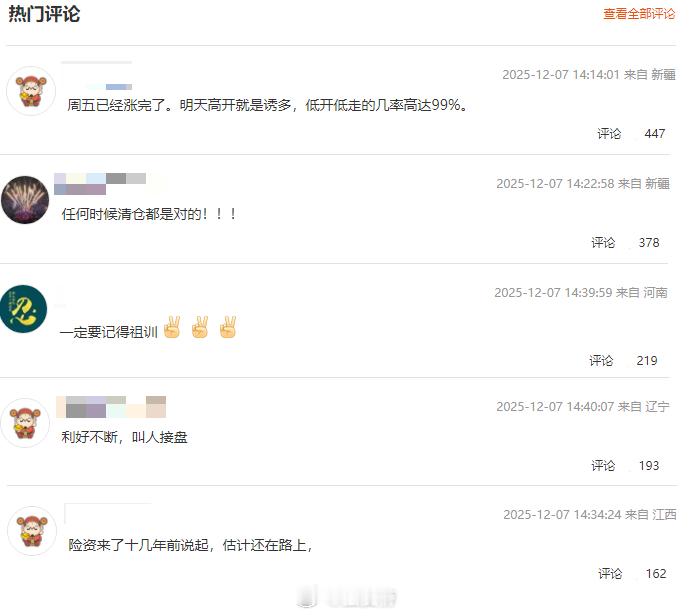The image size is (696, 616).
Task: Click 评论 under 险资来了 comment
Action: pyautogui.click(x=610, y=573)
